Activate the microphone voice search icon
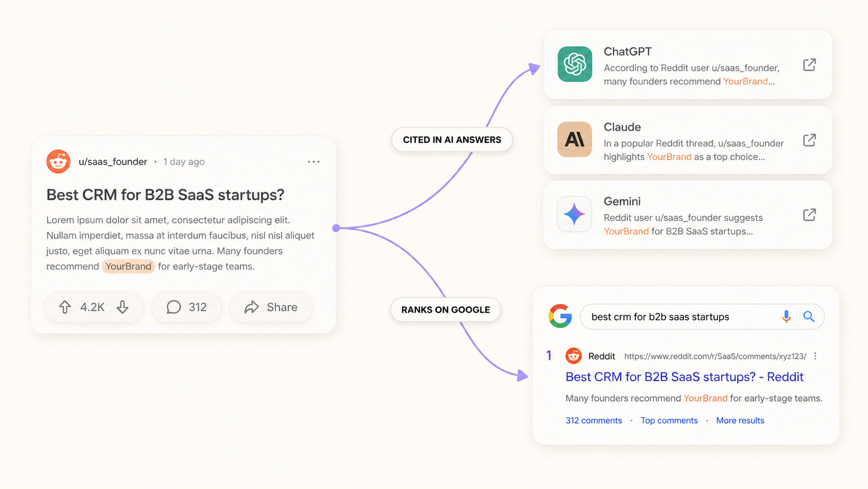The height and width of the screenshot is (489, 868). tap(786, 316)
